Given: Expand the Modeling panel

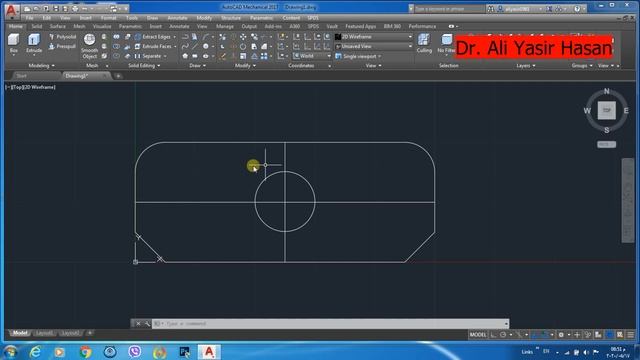Looking at the screenshot, I should click(x=41, y=66).
